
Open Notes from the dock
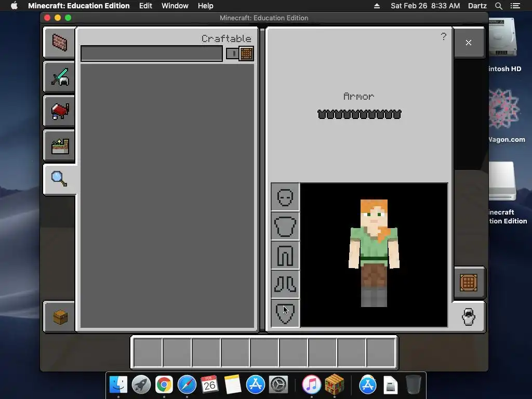pyautogui.click(x=232, y=385)
